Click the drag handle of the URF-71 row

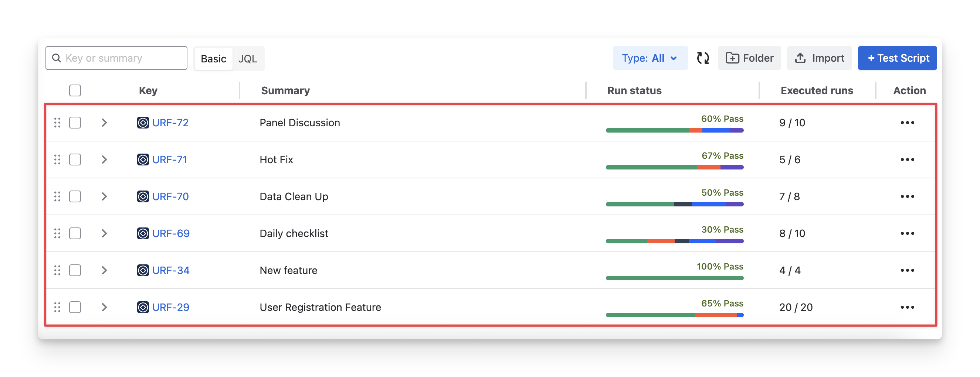point(57,160)
